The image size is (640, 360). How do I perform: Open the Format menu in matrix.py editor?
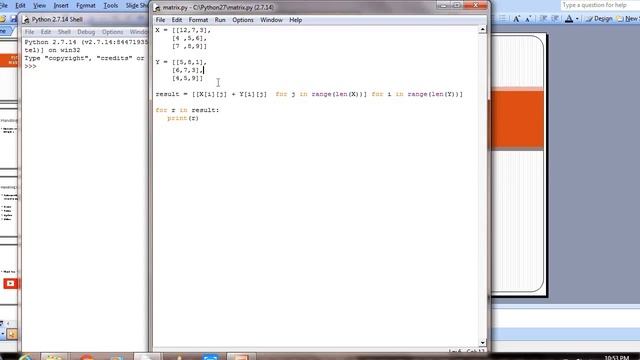[198, 20]
